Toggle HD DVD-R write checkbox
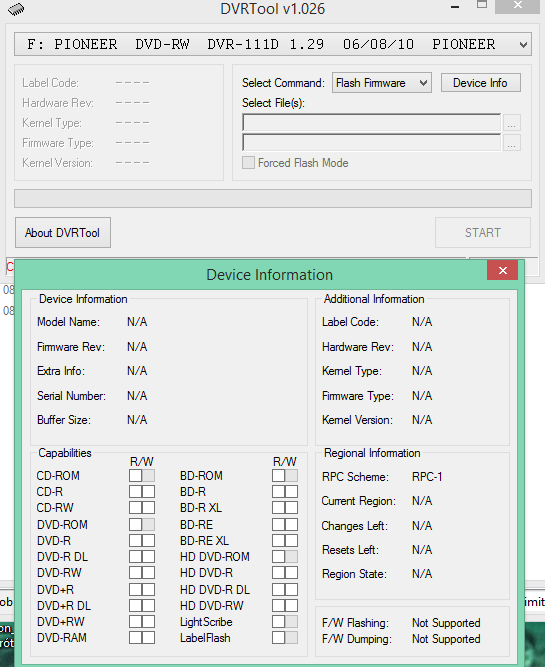The width and height of the screenshot is (545, 667). (x=291, y=573)
